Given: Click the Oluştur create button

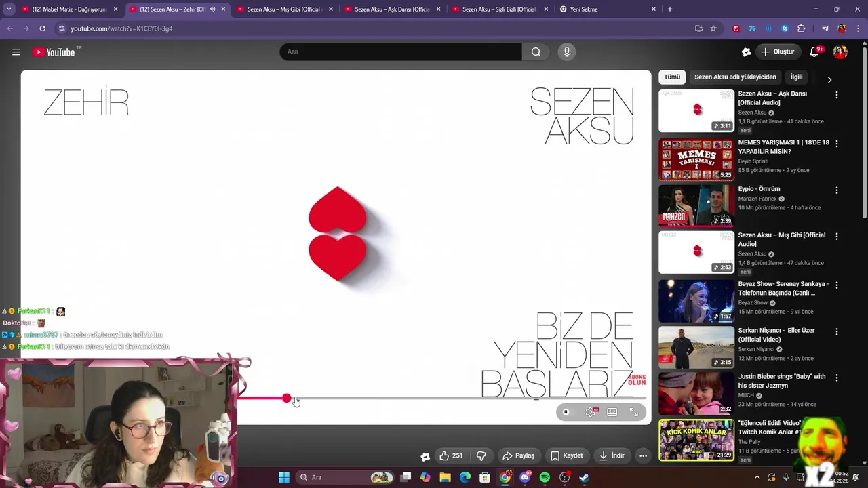Looking at the screenshot, I should point(778,52).
